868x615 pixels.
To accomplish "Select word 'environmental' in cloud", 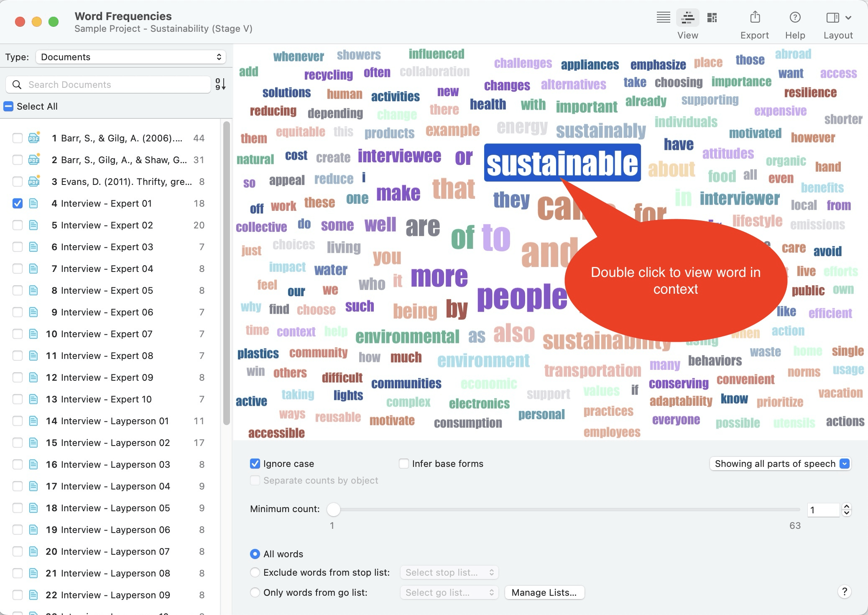I will coord(407,336).
